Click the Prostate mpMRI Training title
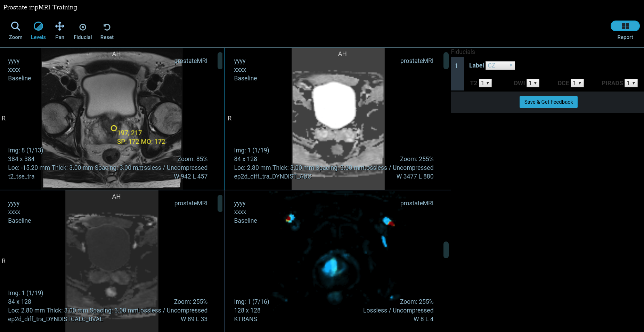 [x=40, y=7]
